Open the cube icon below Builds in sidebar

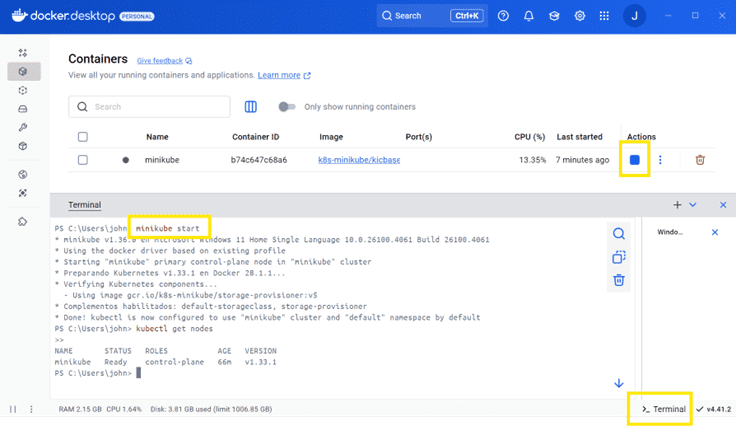(x=23, y=146)
